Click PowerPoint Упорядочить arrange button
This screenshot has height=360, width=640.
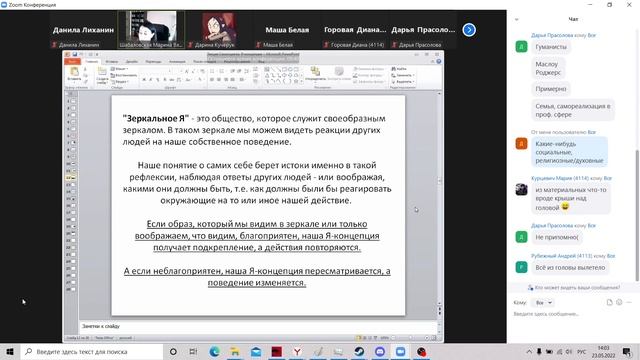coord(315,74)
